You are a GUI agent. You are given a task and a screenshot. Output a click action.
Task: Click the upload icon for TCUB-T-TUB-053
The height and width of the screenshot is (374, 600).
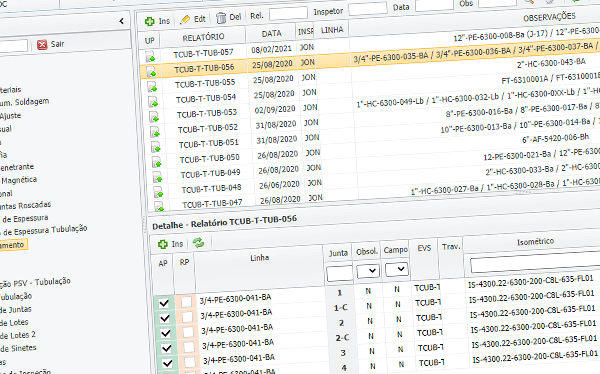[154, 117]
